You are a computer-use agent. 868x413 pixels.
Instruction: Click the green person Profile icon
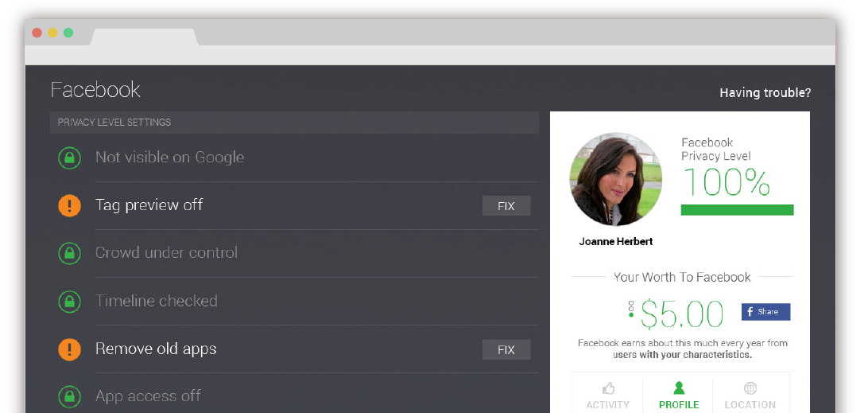(x=679, y=388)
